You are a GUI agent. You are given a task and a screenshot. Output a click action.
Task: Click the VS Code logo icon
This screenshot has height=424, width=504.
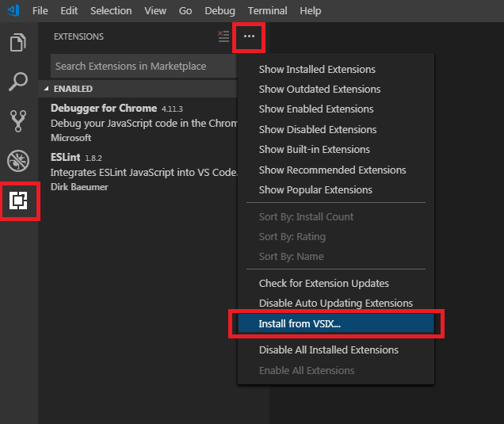click(12, 10)
